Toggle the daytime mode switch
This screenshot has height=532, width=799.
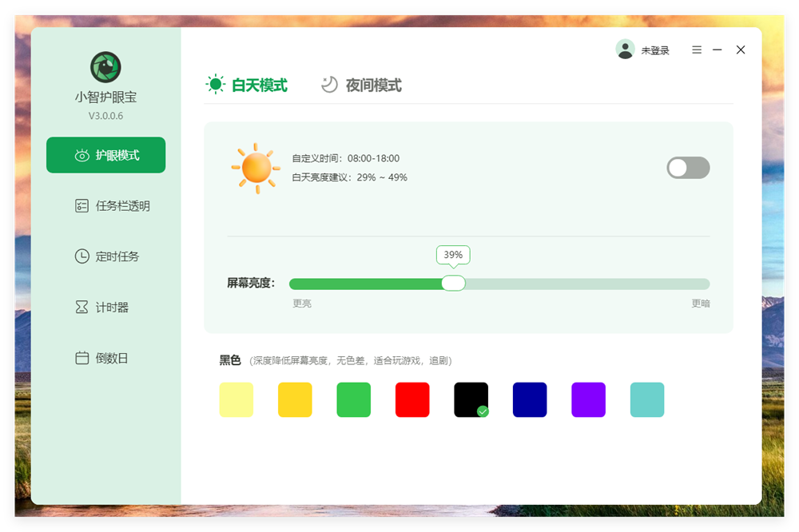[x=688, y=168]
